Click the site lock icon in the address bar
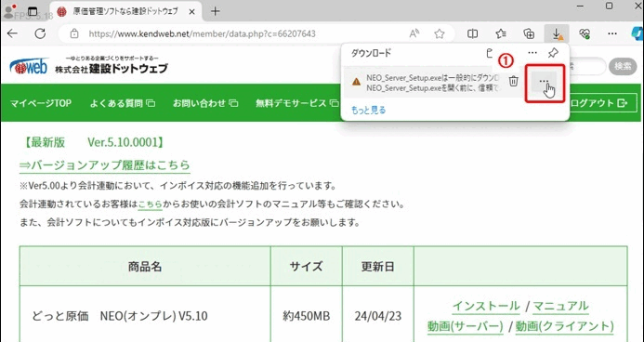 coord(74,33)
